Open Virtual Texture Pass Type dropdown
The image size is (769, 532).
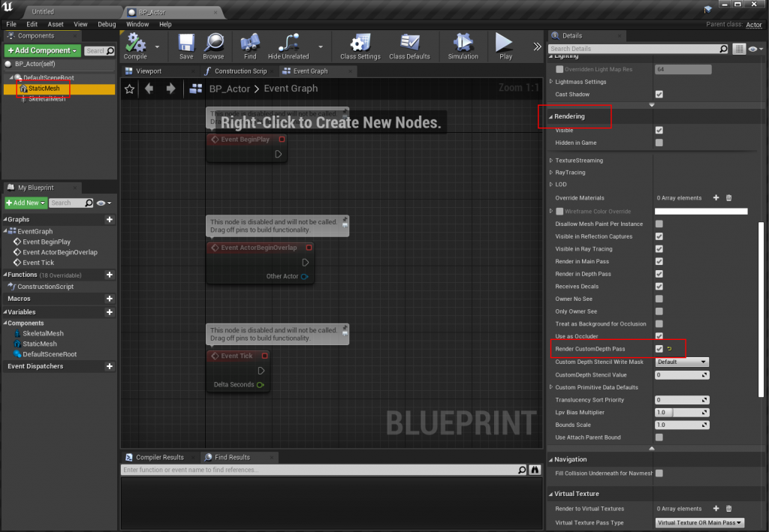pyautogui.click(x=699, y=523)
